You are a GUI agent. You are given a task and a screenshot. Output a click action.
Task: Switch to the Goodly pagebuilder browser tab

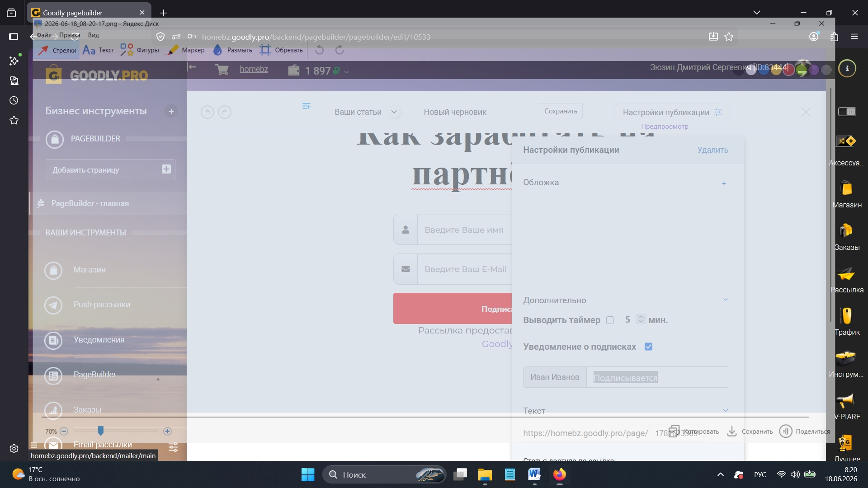pos(89,13)
